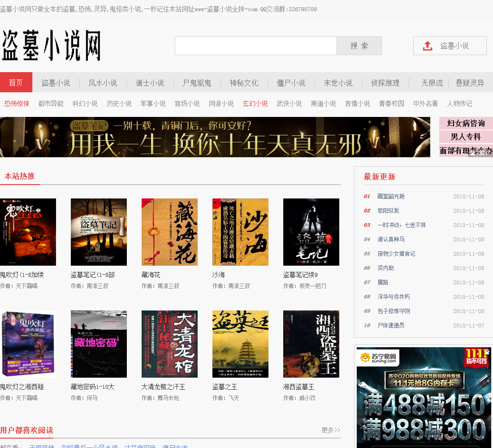
Task: Go to 黑道小说 sub-category
Action: tap(323, 103)
